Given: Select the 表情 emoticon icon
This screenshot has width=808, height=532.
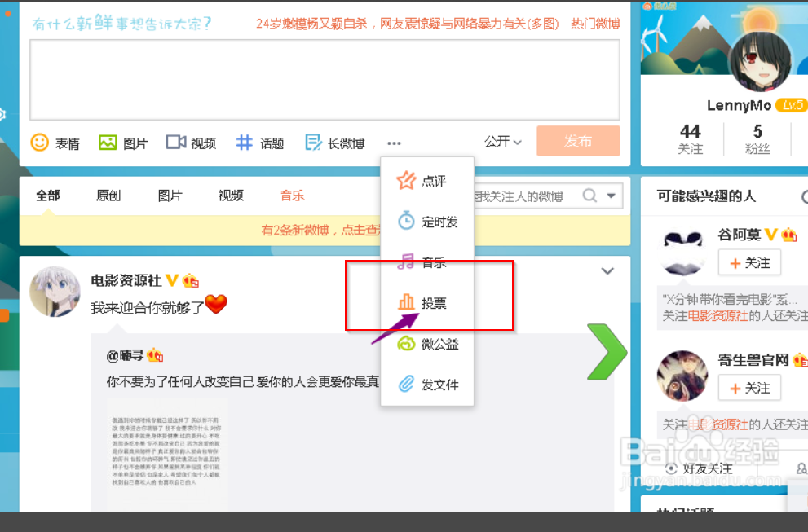Looking at the screenshot, I should (x=55, y=142).
